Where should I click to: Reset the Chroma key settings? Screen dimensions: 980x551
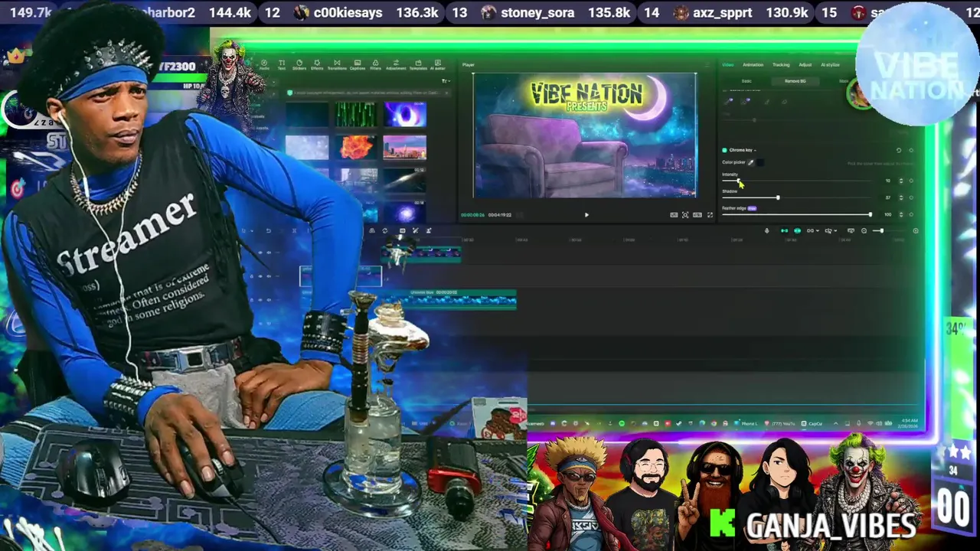[x=899, y=150]
